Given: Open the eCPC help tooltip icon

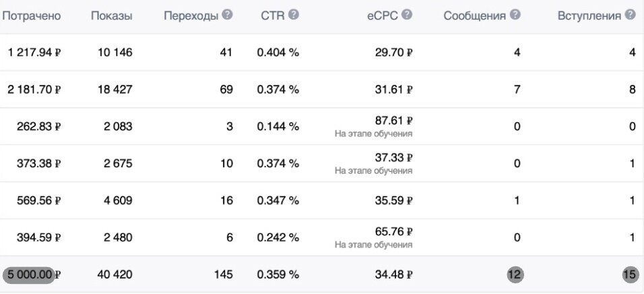Looking at the screenshot, I should click(x=407, y=15).
